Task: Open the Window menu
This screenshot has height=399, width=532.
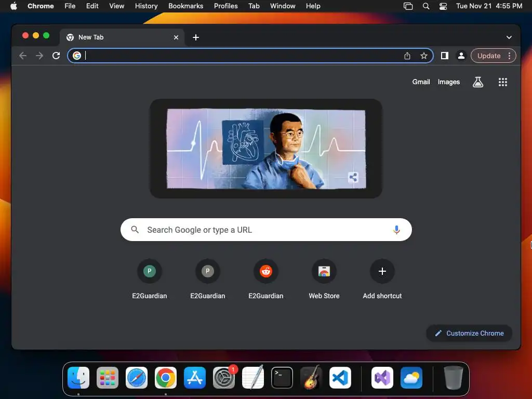Action: click(283, 6)
